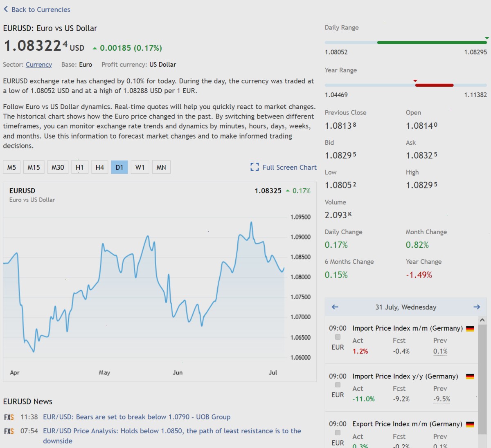Open Import Price Index y/y (Germany) event

pyautogui.click(x=405, y=376)
